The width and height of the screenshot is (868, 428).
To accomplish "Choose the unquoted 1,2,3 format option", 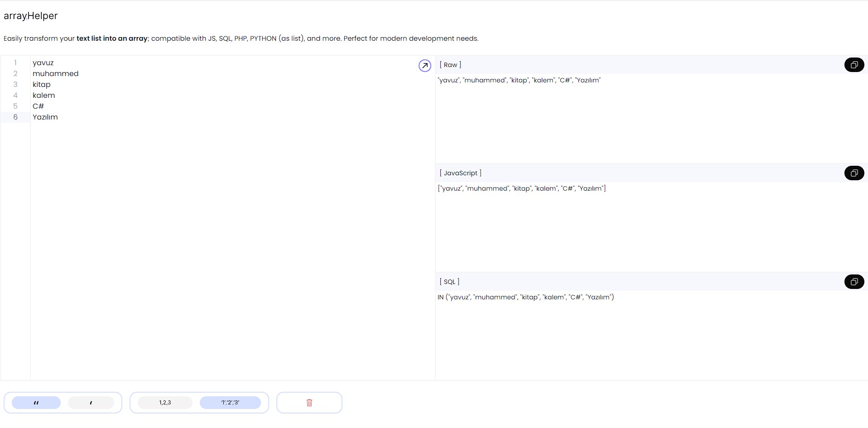I will [x=165, y=403].
